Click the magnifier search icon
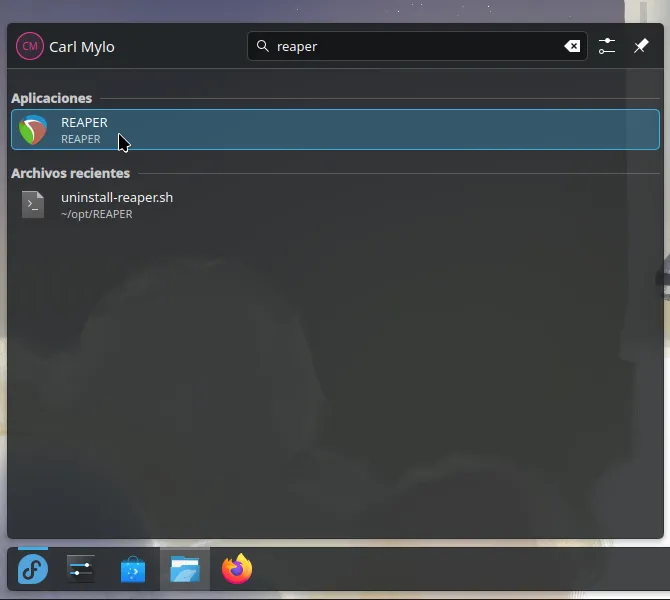Viewport: 670px width, 600px height. (263, 46)
